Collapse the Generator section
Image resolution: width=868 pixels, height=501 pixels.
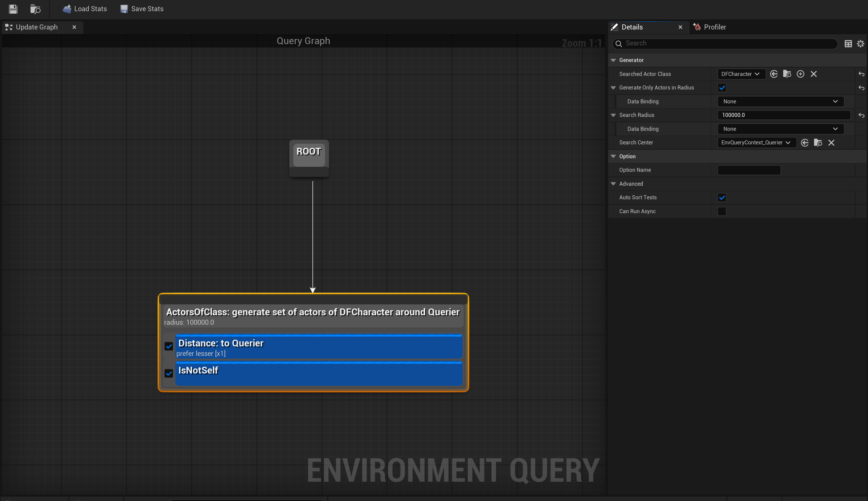[x=613, y=60]
